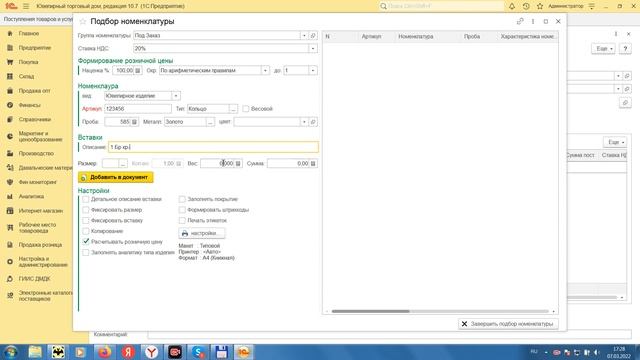Open Главное section in sidebar
The height and width of the screenshot is (360, 640).
point(29,33)
